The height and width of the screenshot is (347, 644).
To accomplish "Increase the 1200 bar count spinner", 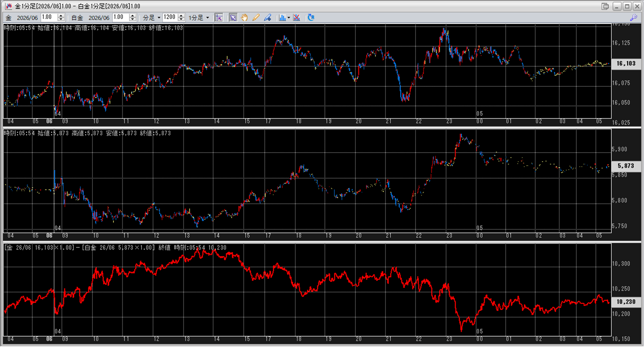I will click(x=181, y=16).
